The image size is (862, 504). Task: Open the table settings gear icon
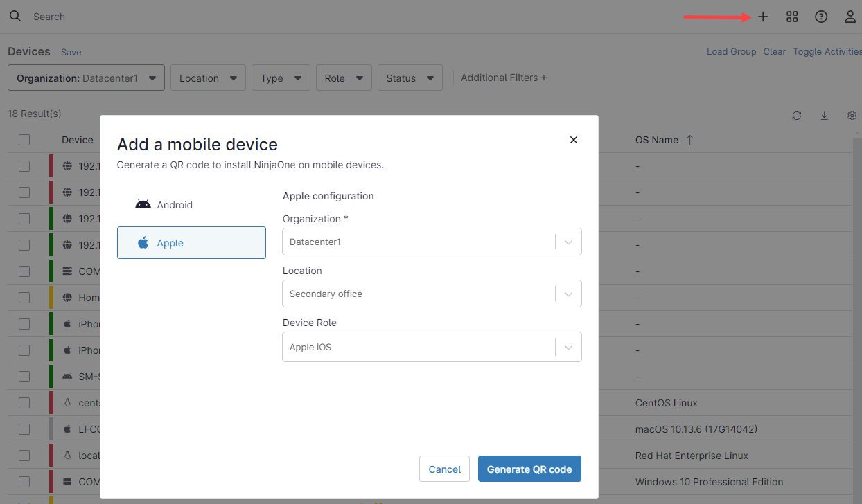point(852,116)
